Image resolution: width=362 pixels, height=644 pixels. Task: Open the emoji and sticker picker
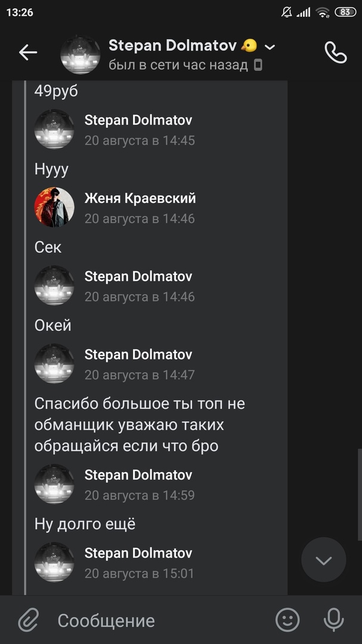(x=287, y=620)
